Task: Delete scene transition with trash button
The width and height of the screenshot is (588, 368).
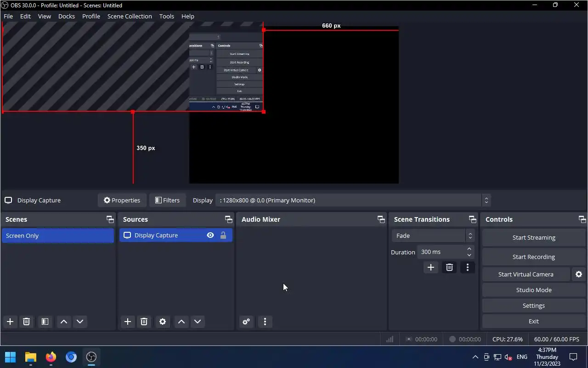Action: click(449, 267)
